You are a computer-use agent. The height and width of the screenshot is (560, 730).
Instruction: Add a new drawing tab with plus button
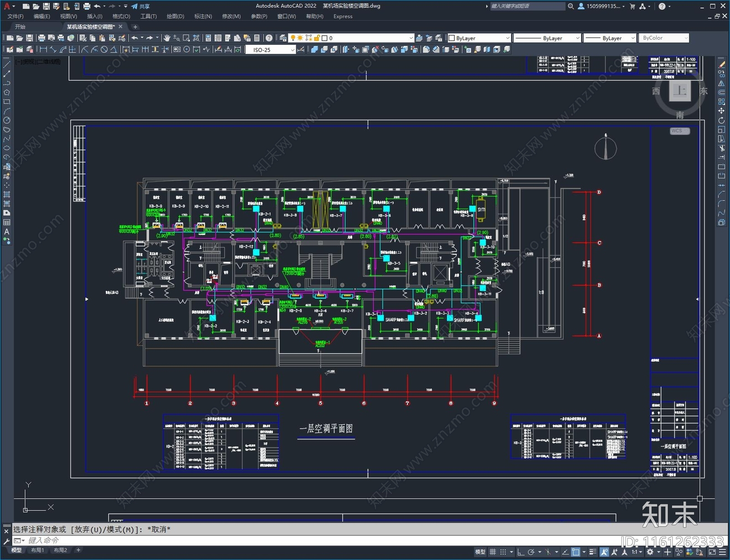point(135,27)
